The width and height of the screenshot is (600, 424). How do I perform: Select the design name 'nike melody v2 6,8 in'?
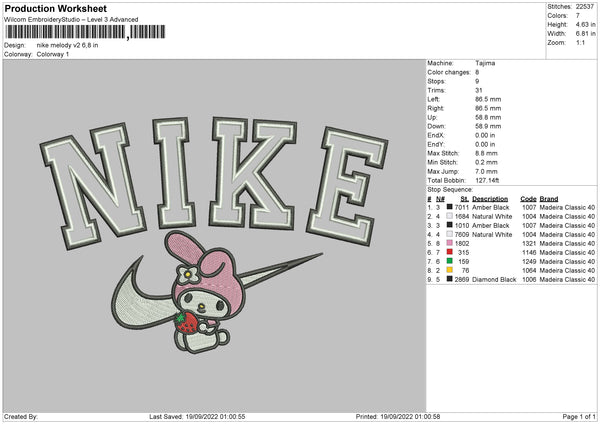click(67, 45)
